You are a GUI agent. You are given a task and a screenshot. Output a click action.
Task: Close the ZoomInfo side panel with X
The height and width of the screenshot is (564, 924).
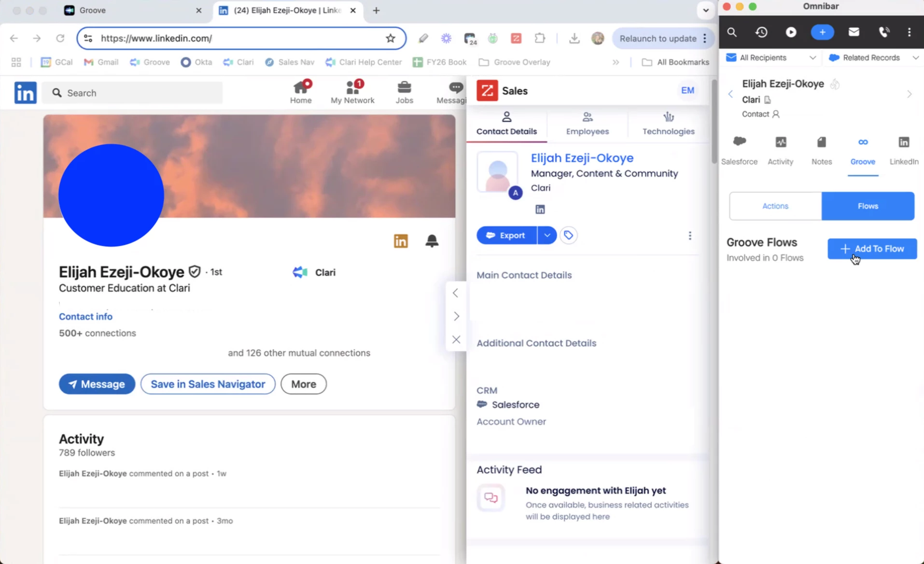pos(456,339)
